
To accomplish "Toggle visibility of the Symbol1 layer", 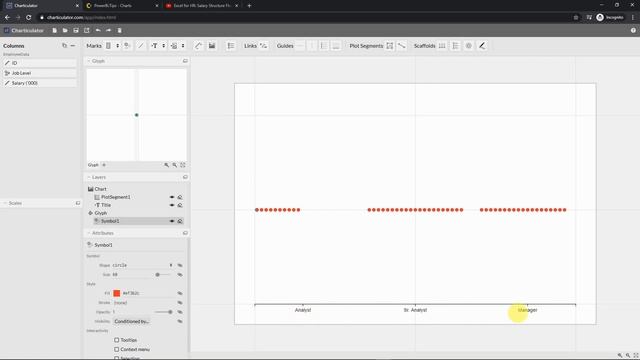I will [x=172, y=221].
